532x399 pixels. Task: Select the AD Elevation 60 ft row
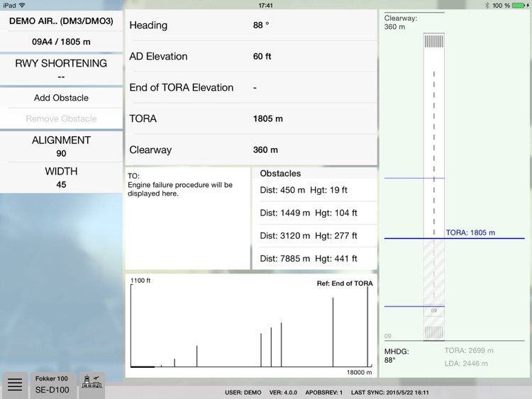(251, 56)
